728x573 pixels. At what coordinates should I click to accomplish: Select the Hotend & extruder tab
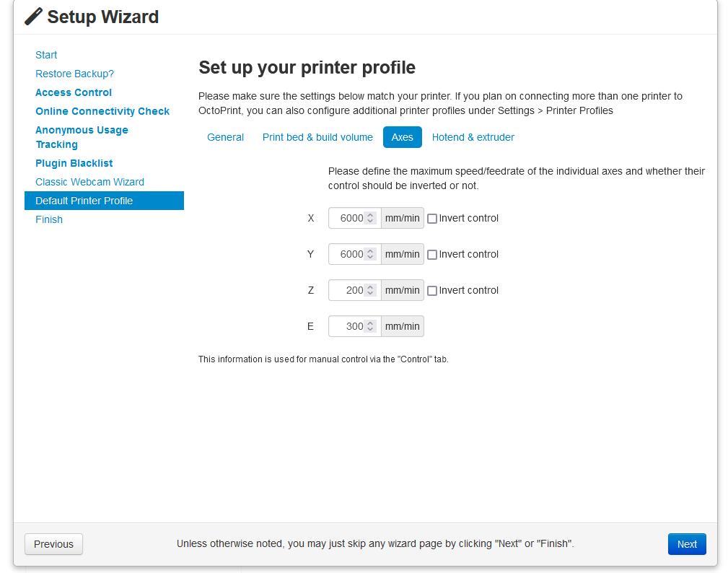point(473,137)
